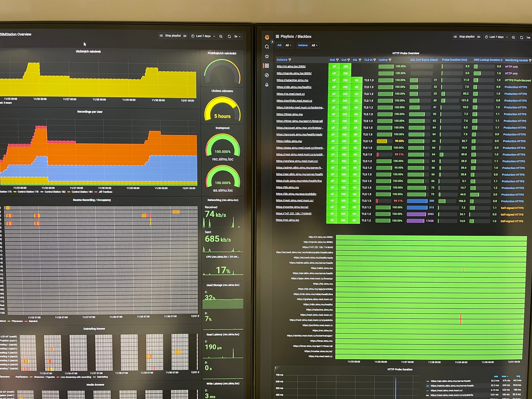Open Playlists in the dashboard title
The height and width of the screenshot is (399, 532).
point(287,37)
